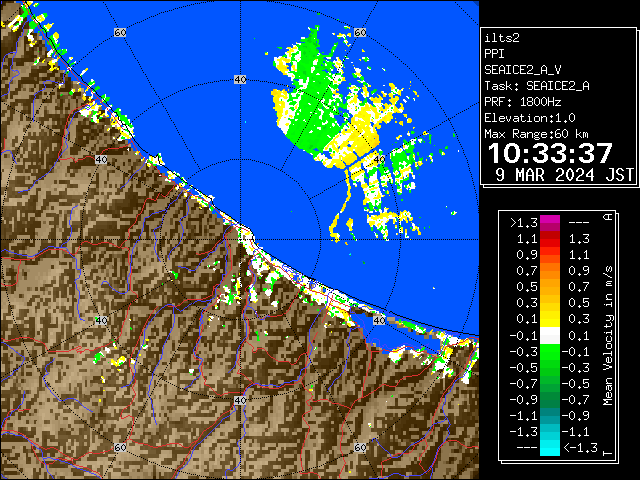Viewport: 640px width, 480px height.
Task: Click the large '10:33:37' timestamp
Action: pos(550,153)
